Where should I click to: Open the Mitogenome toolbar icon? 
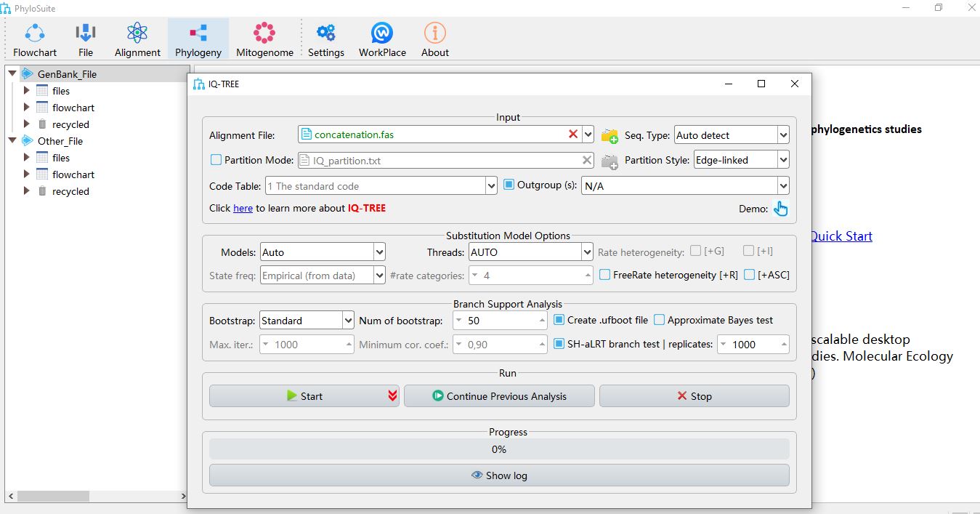(x=264, y=39)
